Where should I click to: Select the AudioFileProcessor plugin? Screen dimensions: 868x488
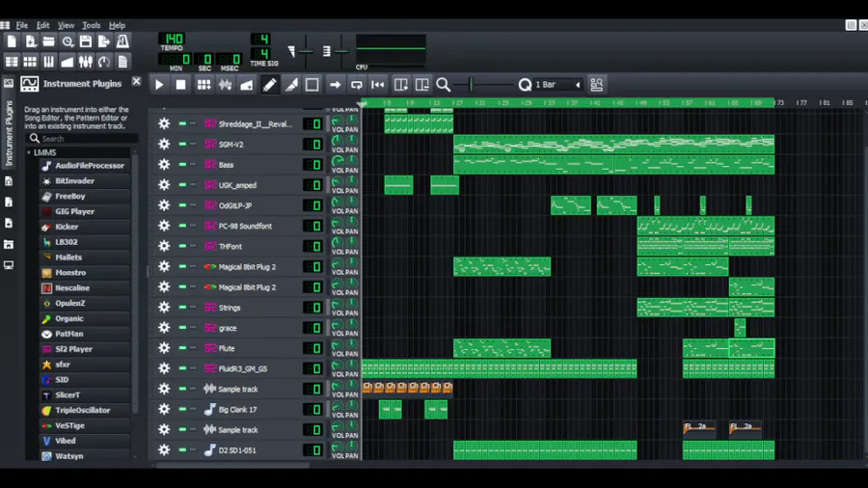[x=83, y=166]
